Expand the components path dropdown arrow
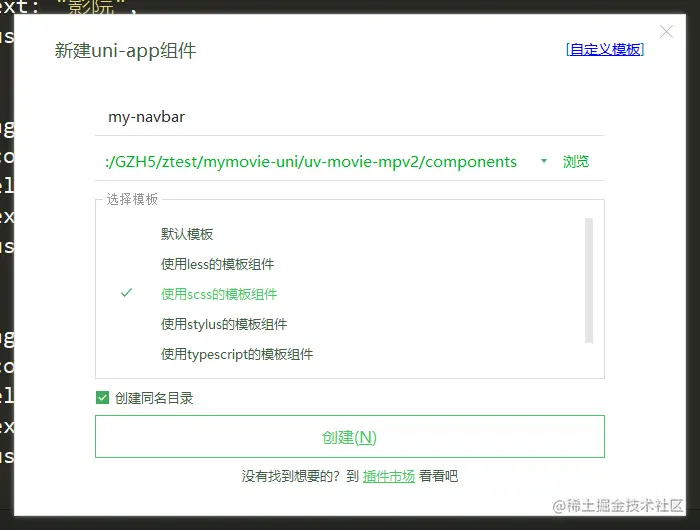 click(544, 161)
